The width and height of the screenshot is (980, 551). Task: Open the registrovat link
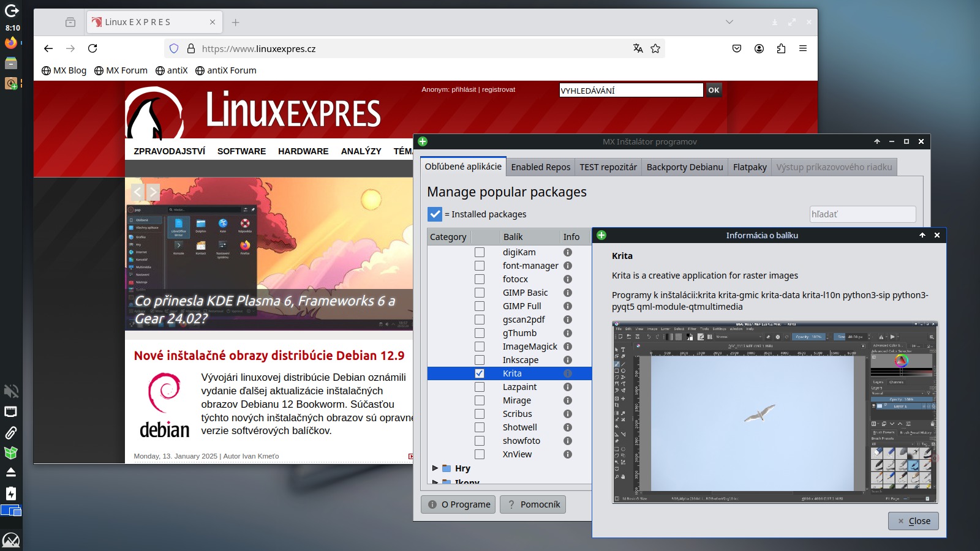click(499, 89)
